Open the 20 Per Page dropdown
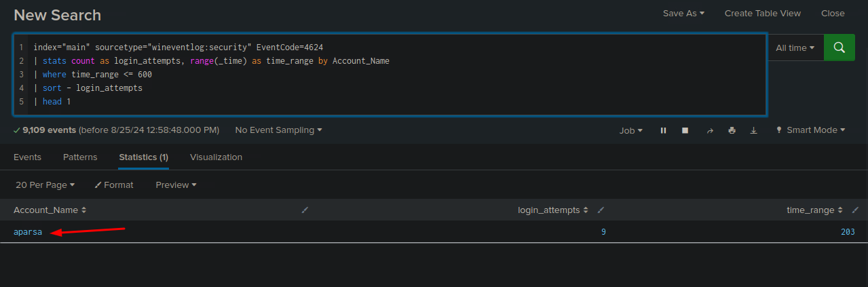This screenshot has height=287, width=868. [45, 185]
